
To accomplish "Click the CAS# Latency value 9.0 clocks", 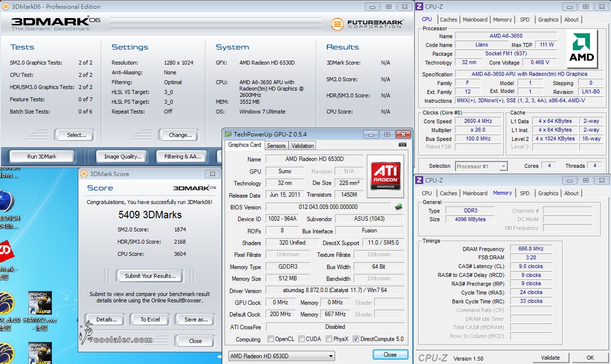I will tap(531, 267).
